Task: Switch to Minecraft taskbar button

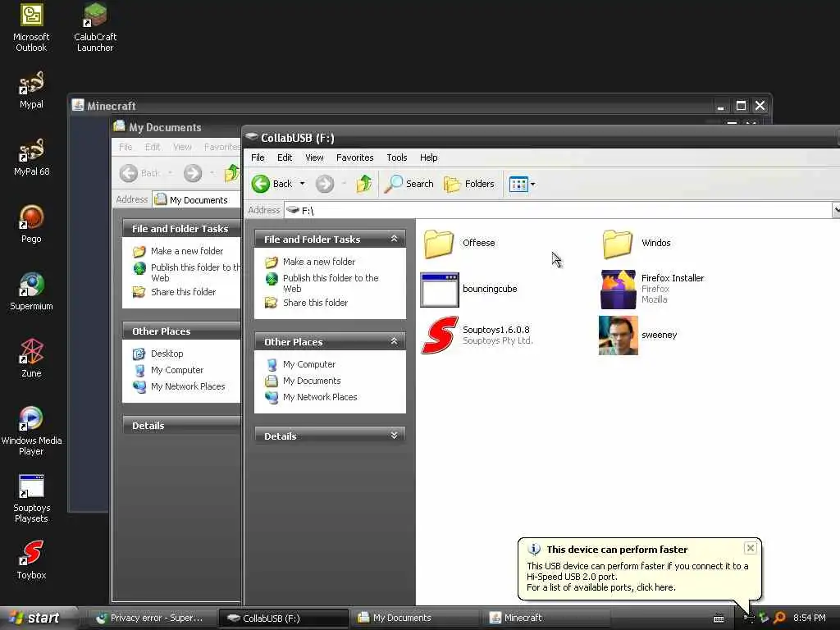Action: (546, 619)
